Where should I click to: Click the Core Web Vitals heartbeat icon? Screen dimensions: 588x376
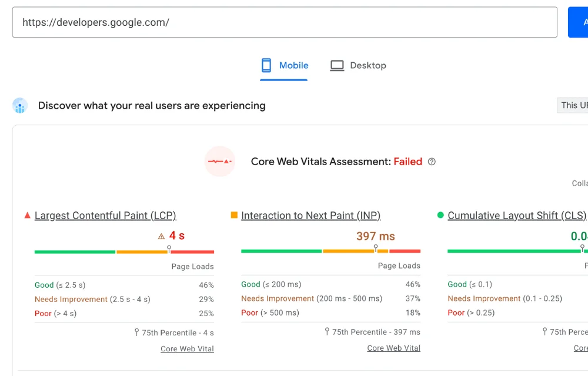(220, 161)
